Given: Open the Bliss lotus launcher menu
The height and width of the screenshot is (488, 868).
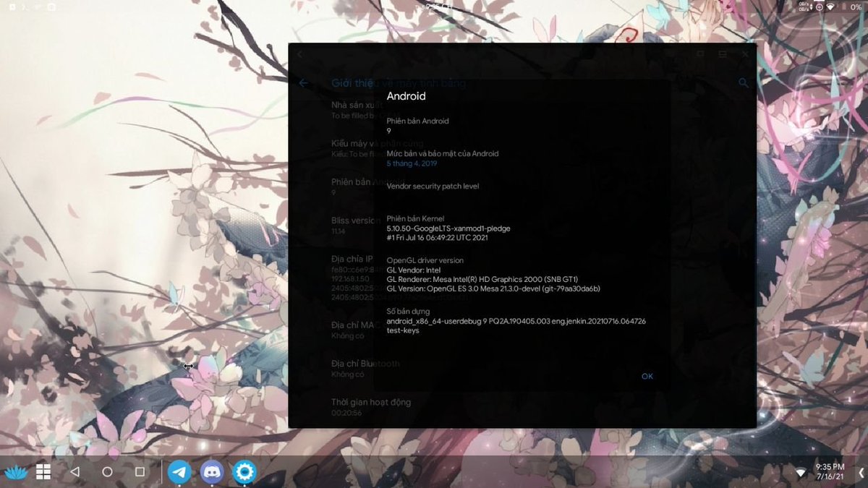Looking at the screenshot, I should coord(15,472).
